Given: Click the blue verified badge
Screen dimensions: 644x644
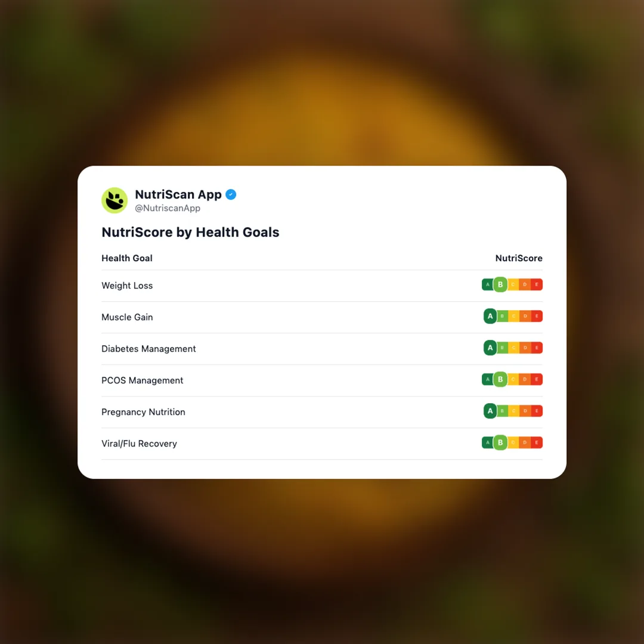Looking at the screenshot, I should click(231, 194).
